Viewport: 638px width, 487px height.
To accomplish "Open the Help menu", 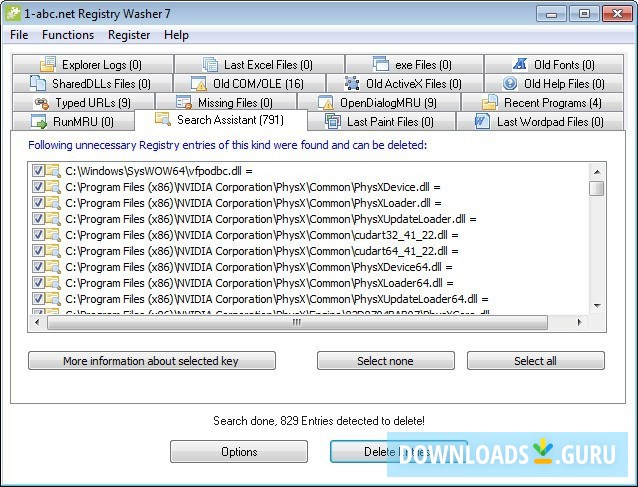I will [x=176, y=35].
